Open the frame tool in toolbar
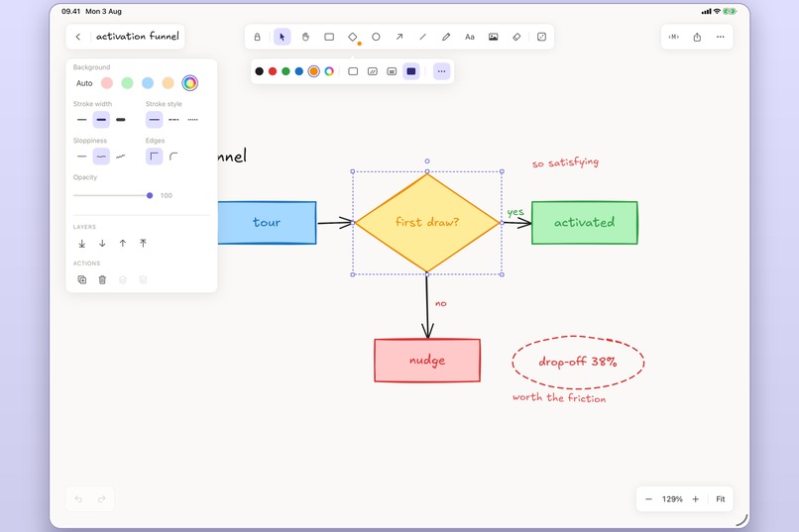 coord(541,37)
